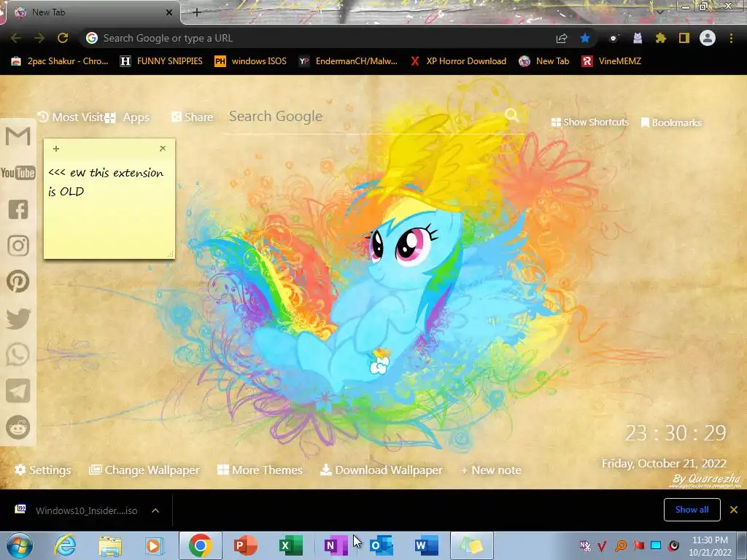Screen dimensions: 747x560
Task: Open New Tab bookmark
Action: click(x=544, y=61)
